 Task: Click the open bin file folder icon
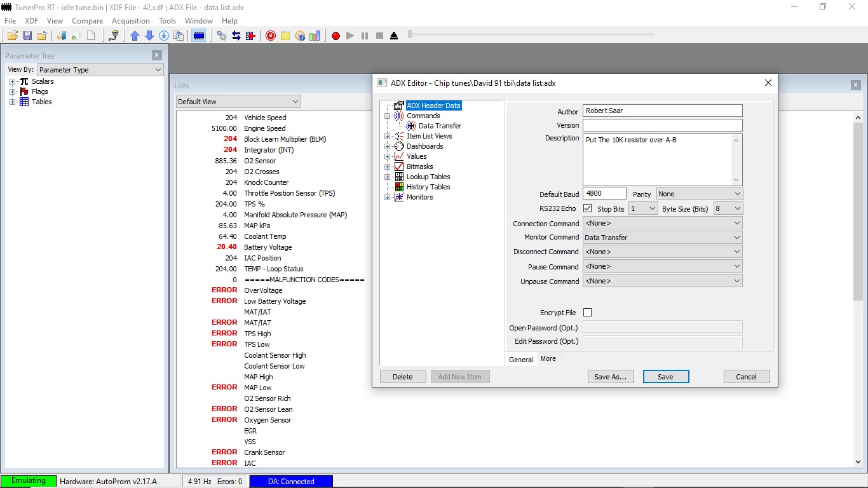[12, 36]
